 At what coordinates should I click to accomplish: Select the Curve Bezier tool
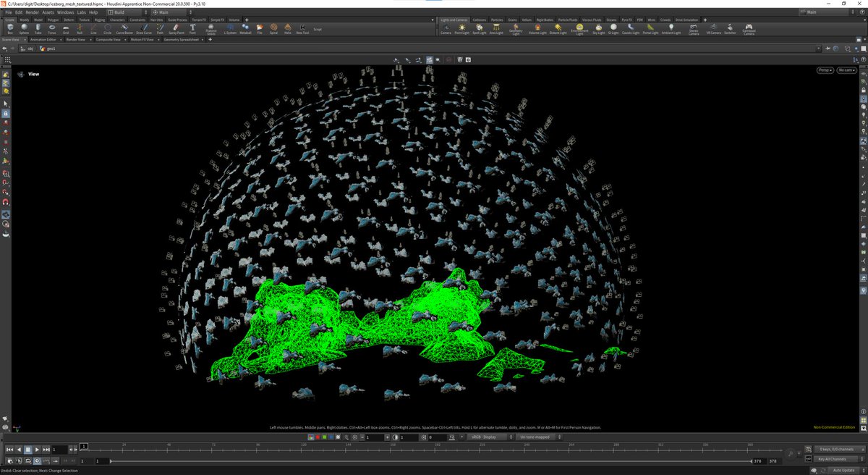point(124,29)
